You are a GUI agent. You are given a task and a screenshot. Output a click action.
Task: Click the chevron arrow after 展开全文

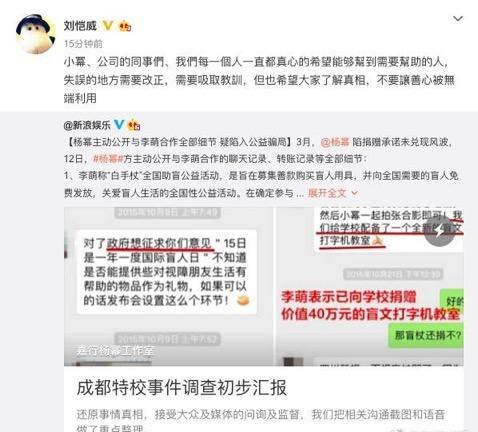[x=354, y=193]
